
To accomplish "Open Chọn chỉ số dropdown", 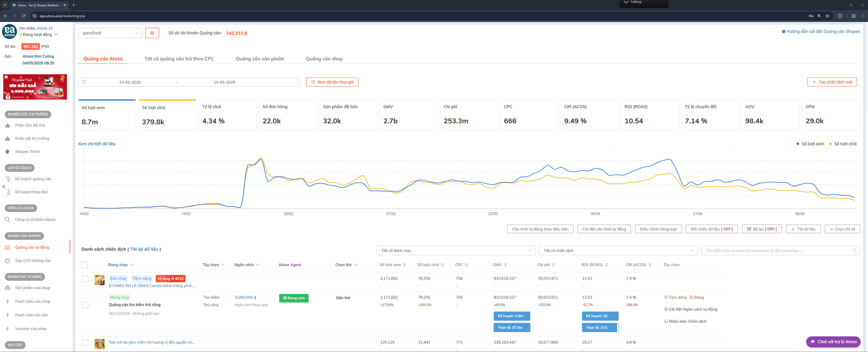I will (x=842, y=229).
